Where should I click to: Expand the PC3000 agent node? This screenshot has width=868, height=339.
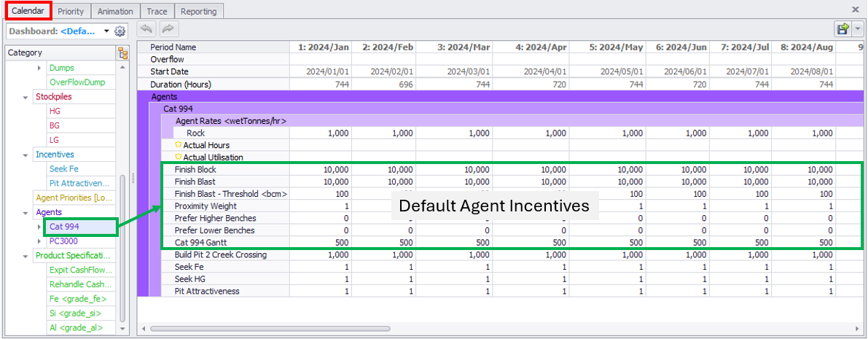pos(39,241)
